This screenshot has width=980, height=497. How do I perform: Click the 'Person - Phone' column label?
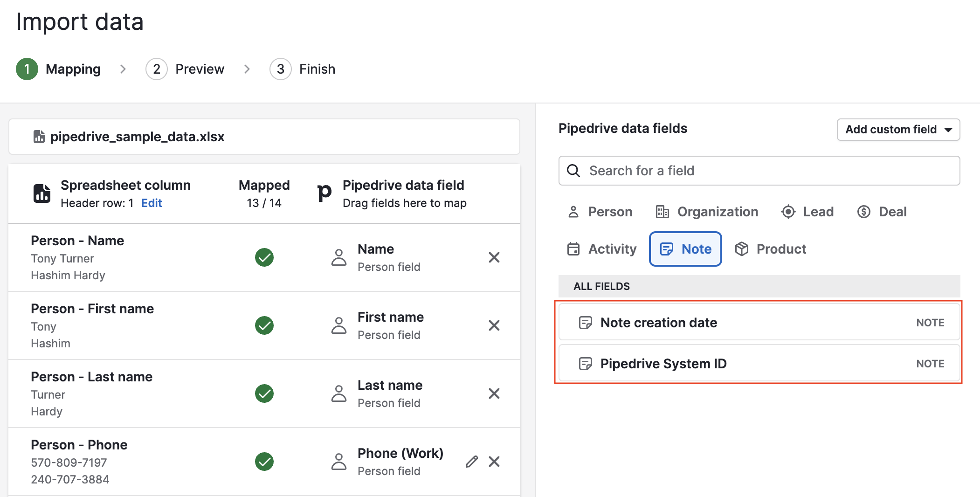[x=79, y=445]
